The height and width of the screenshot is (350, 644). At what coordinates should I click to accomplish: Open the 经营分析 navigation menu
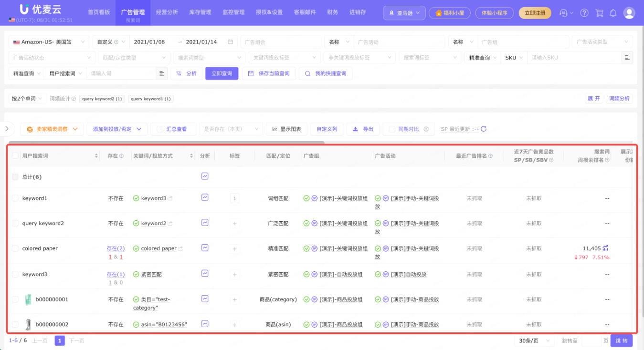tap(167, 12)
